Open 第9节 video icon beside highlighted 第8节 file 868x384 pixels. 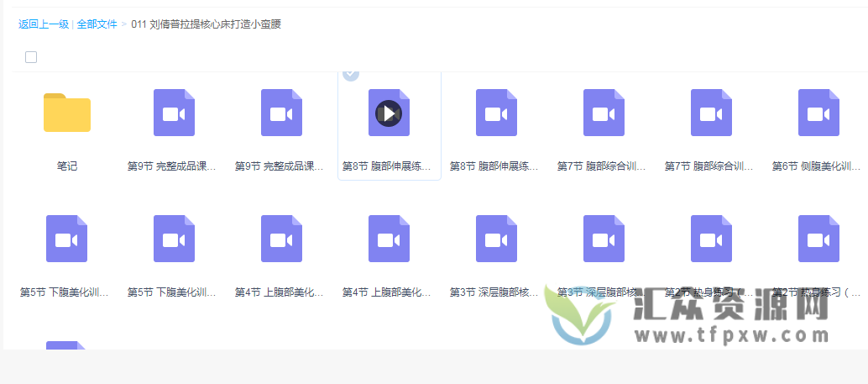(x=282, y=113)
